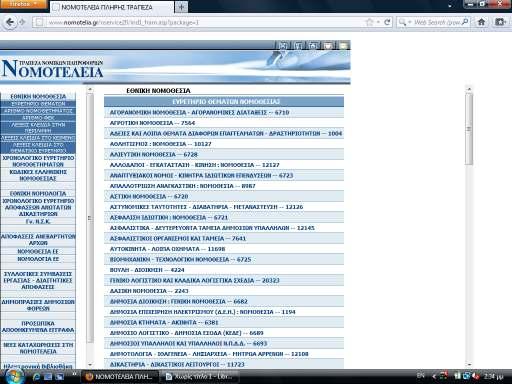Click the Switch Between Windows quick launch icon
The image size is (512, 384).
pyautogui.click(x=60, y=377)
